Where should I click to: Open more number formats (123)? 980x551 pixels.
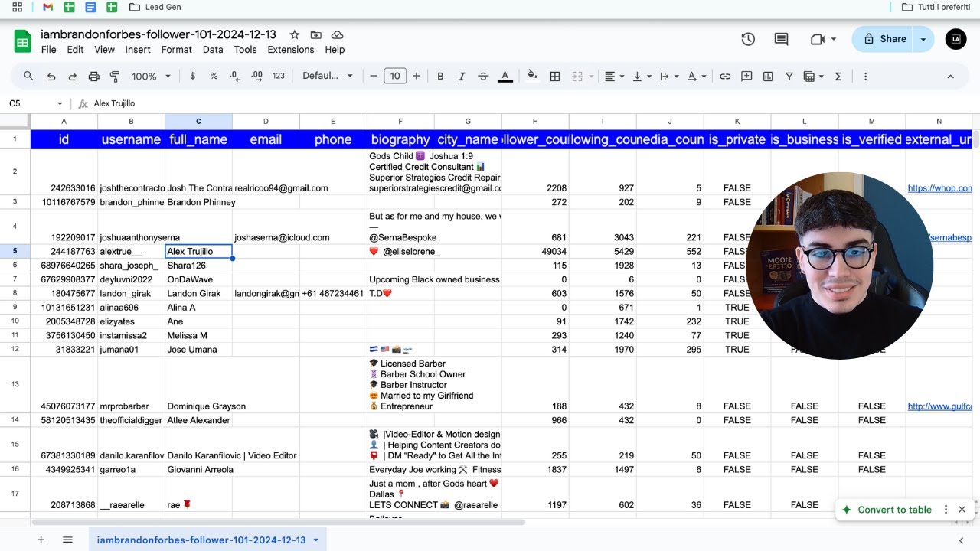click(279, 77)
